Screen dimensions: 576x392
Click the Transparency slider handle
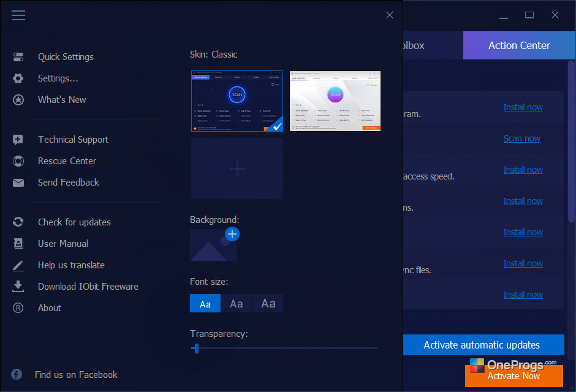click(x=196, y=349)
